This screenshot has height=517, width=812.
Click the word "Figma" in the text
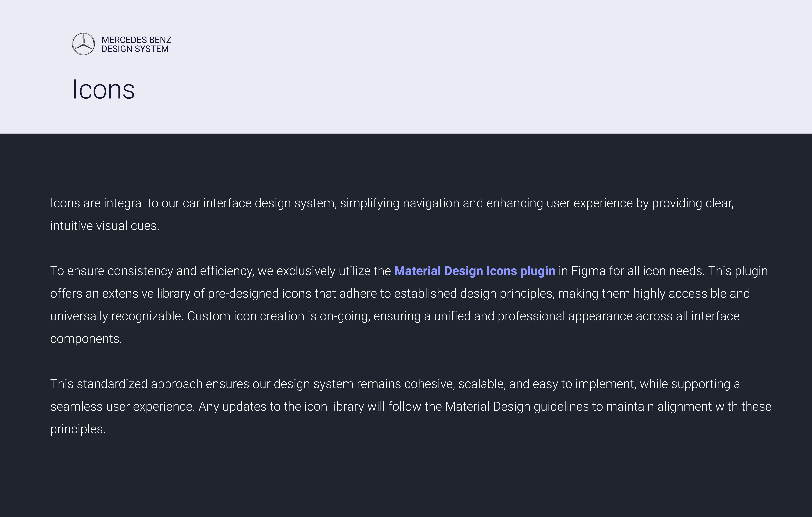click(x=588, y=271)
